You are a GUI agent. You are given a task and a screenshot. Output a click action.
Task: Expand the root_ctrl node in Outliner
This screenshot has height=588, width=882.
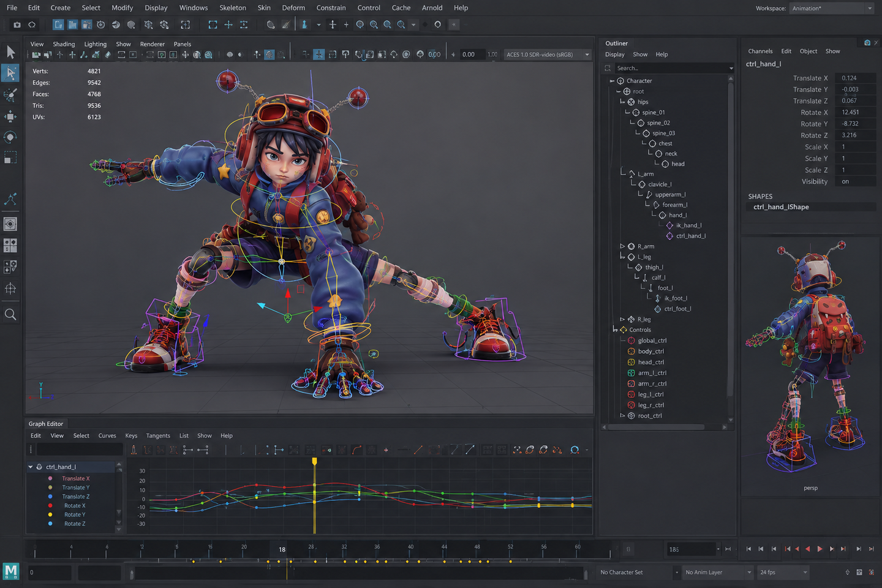622,416
